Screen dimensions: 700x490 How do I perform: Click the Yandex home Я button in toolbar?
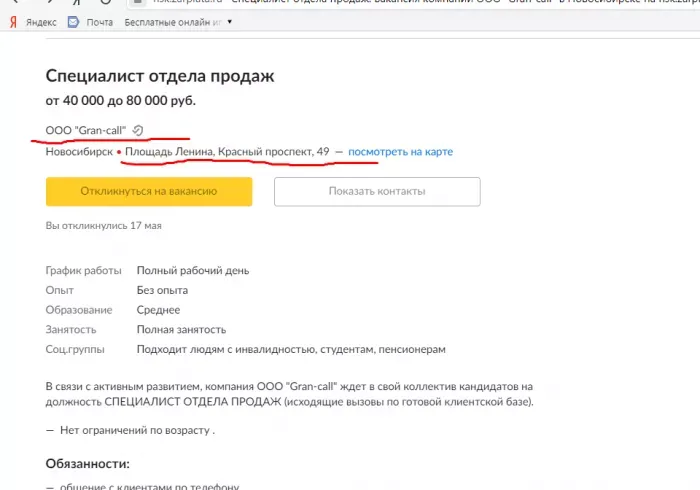coord(77,1)
